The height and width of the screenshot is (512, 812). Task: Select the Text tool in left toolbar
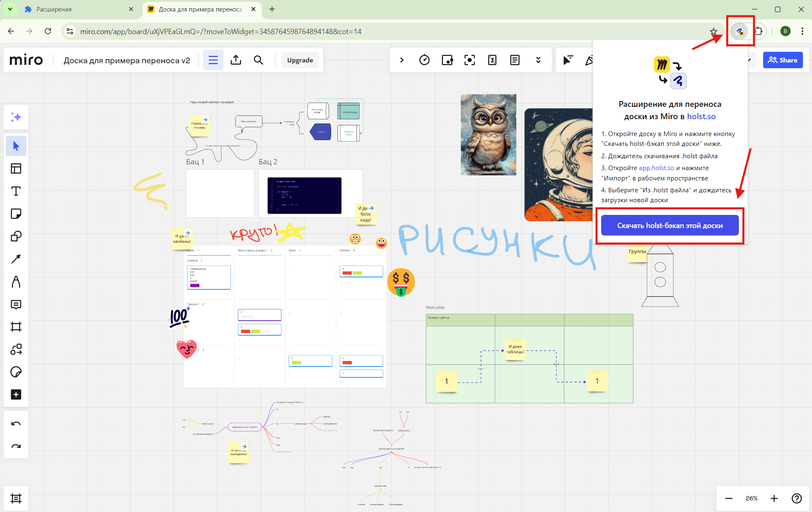[x=16, y=191]
